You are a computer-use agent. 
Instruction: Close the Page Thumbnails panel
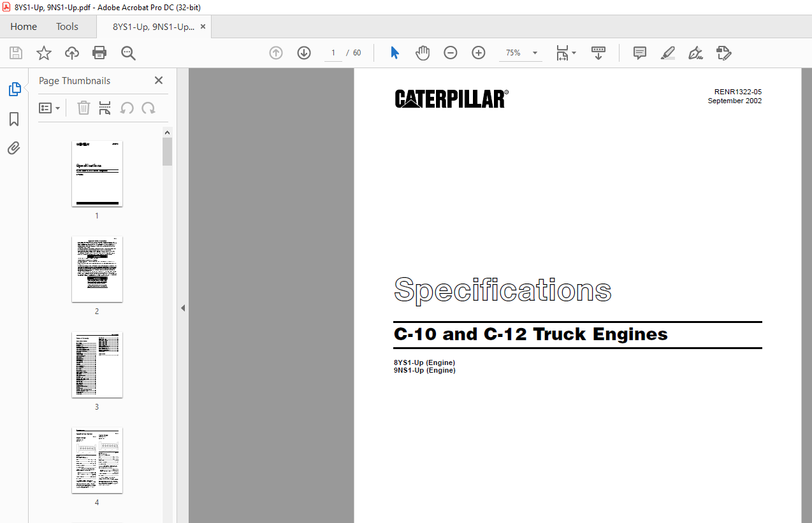159,80
